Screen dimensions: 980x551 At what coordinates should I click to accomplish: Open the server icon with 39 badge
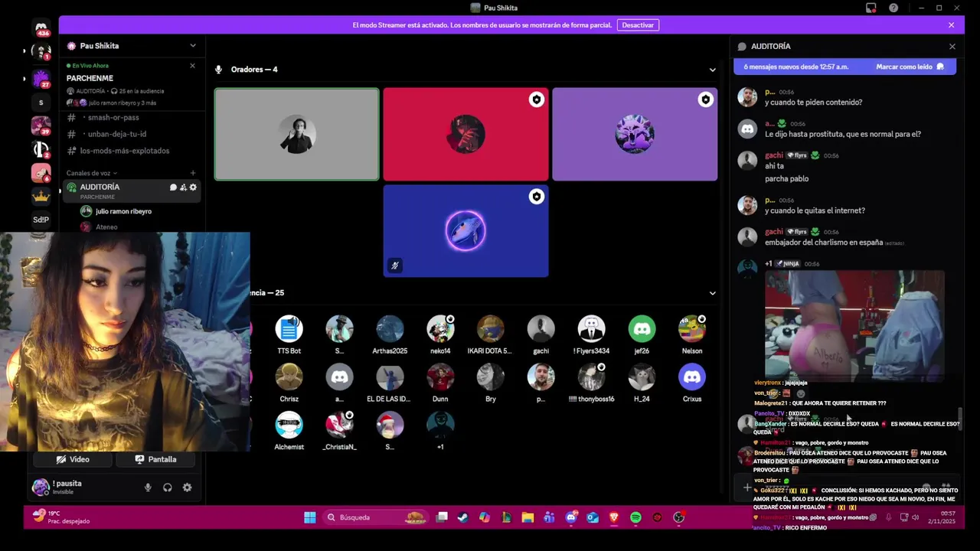(x=41, y=126)
